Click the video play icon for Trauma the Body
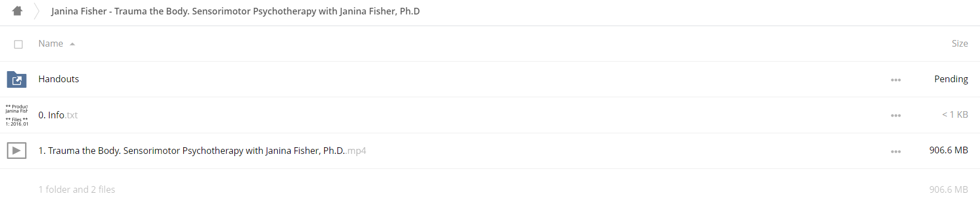 pos(17,151)
